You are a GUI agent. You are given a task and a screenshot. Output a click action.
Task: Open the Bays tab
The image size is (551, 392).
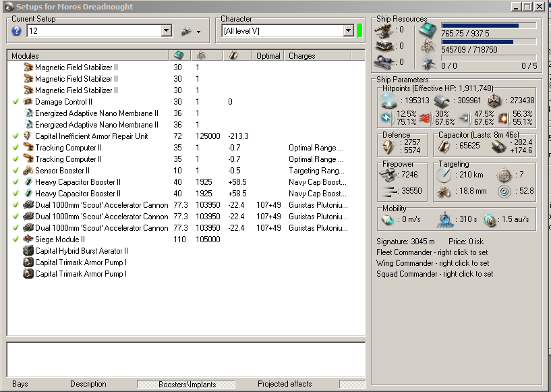coord(20,384)
